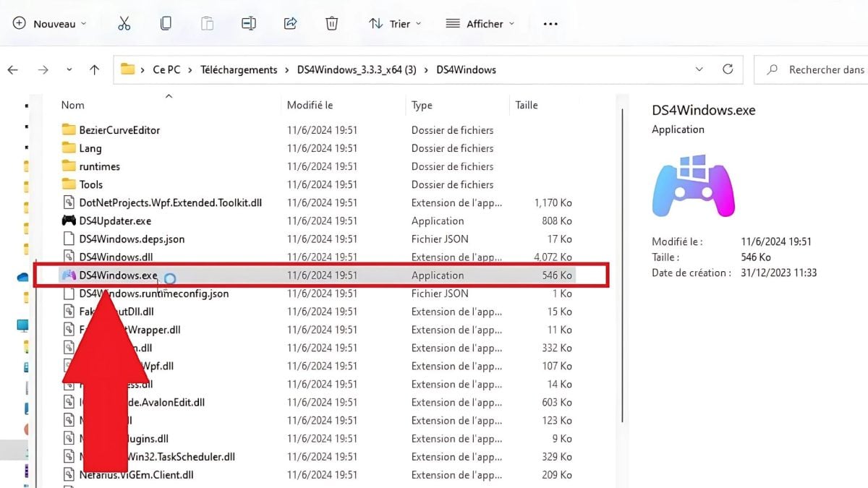The width and height of the screenshot is (868, 488).
Task: Expand the Afficher view dropdown
Action: (x=480, y=24)
